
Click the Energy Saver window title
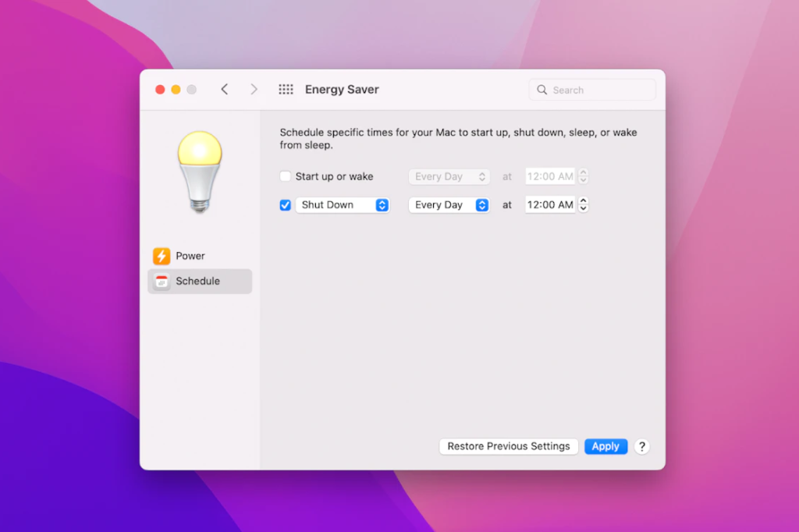click(x=342, y=90)
